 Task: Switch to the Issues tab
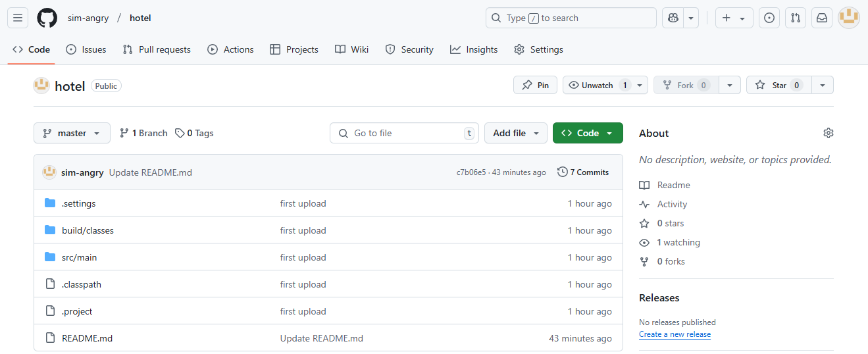[x=86, y=49]
